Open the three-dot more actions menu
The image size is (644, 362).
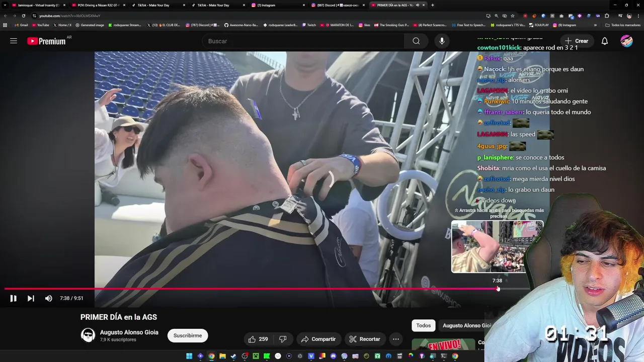tap(396, 339)
